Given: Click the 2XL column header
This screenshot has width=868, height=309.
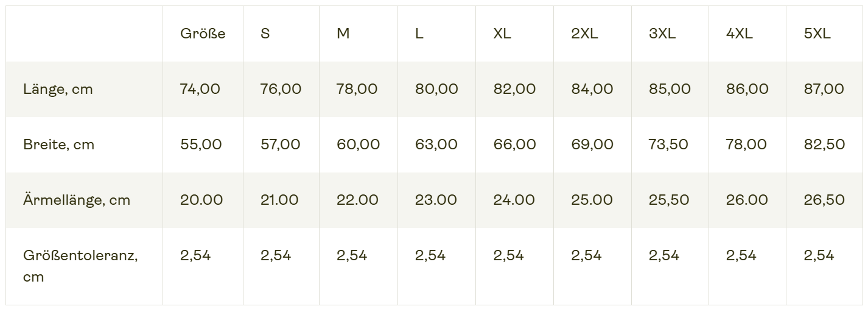Looking at the screenshot, I should (584, 34).
